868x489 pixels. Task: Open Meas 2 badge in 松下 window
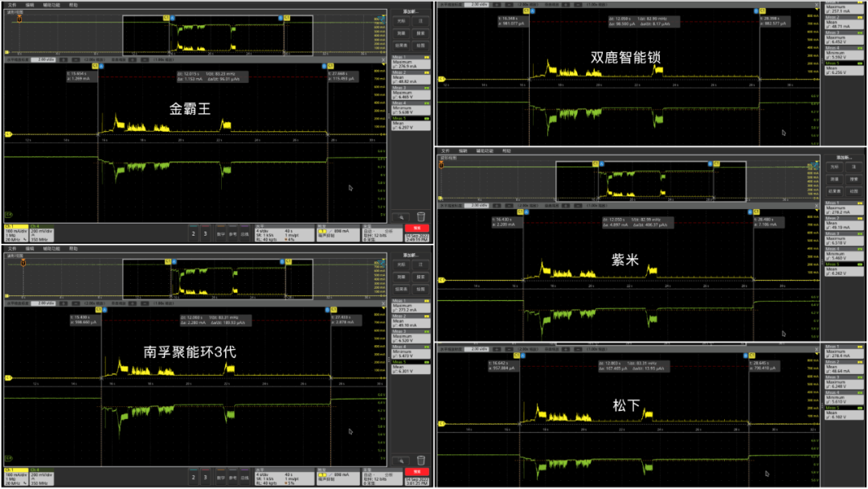click(844, 368)
